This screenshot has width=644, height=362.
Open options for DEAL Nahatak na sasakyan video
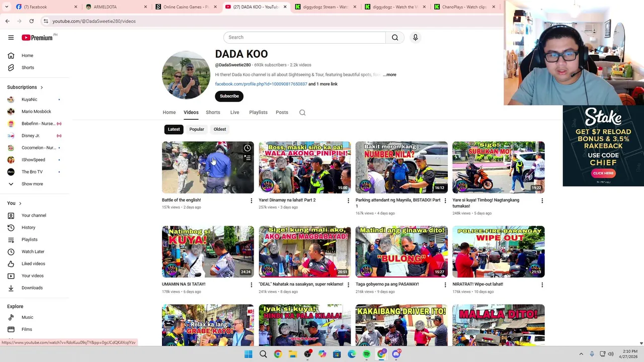pyautogui.click(x=348, y=285)
